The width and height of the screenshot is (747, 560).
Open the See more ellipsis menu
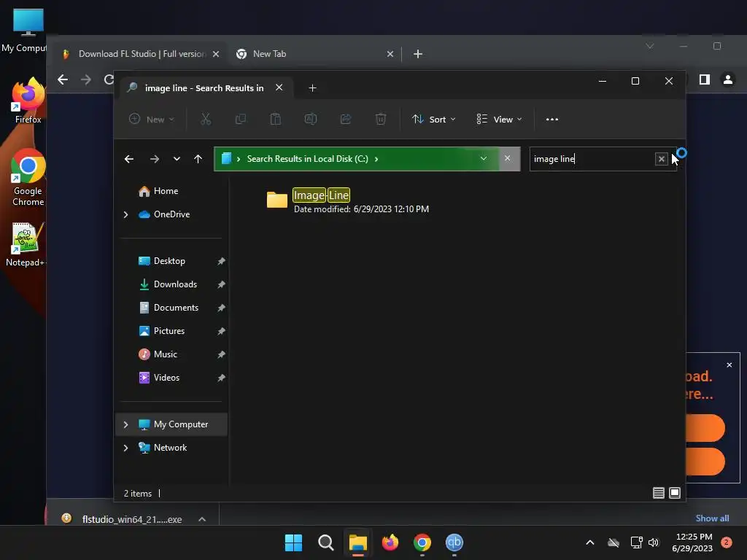551,120
